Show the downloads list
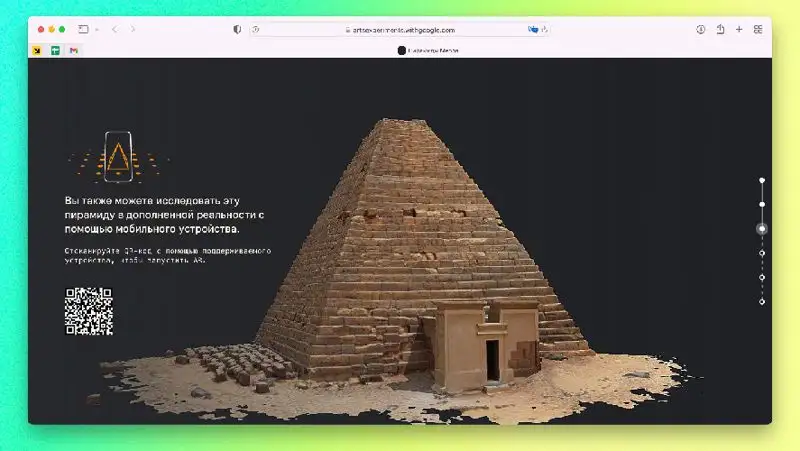The image size is (800, 451). (701, 30)
